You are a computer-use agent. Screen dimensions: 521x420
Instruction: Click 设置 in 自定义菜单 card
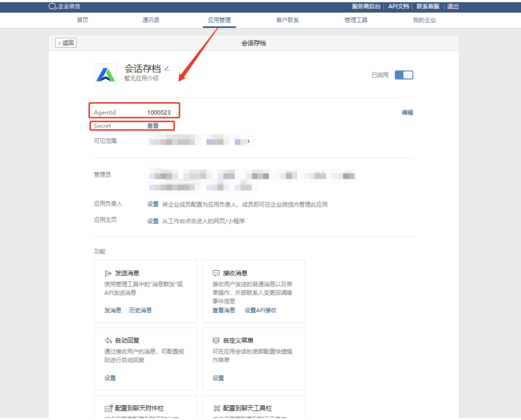pyautogui.click(x=218, y=378)
